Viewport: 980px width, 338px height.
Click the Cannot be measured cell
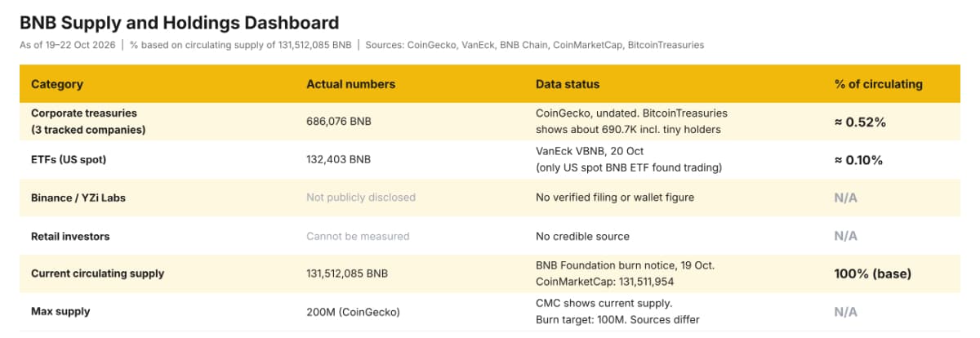(358, 236)
